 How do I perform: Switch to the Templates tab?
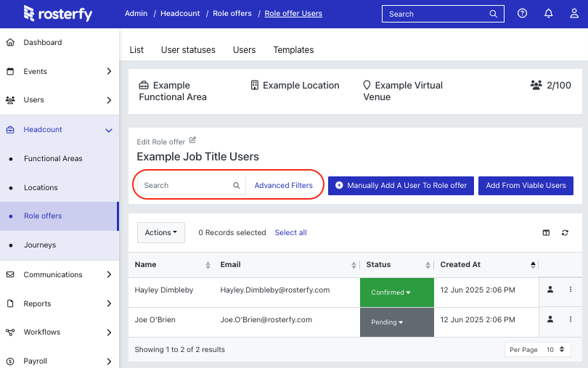293,50
